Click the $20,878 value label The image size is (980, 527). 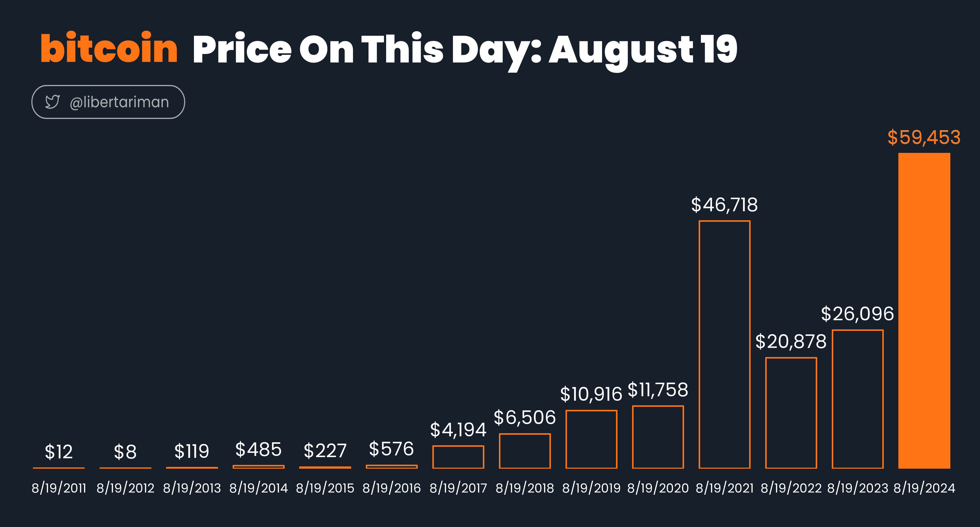pyautogui.click(x=791, y=341)
